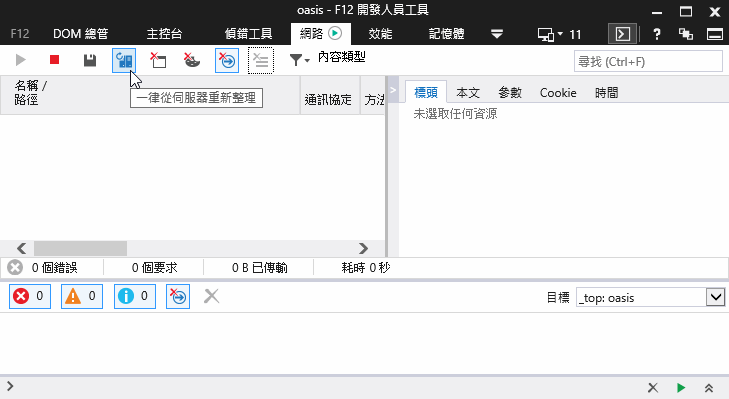This screenshot has height=399, width=729.
Task: Click the console command input line
Action: tap(325, 387)
